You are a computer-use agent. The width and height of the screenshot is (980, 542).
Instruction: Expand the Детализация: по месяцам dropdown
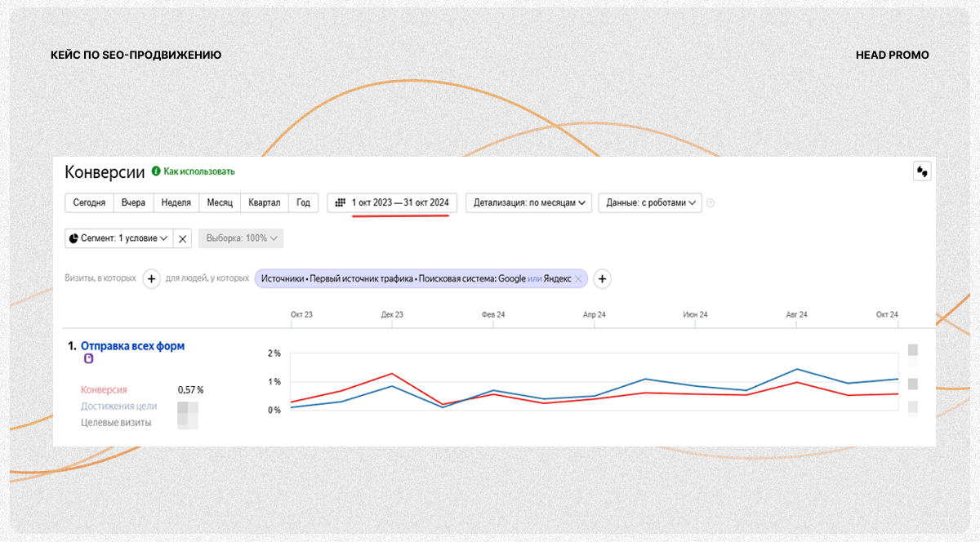(x=530, y=202)
